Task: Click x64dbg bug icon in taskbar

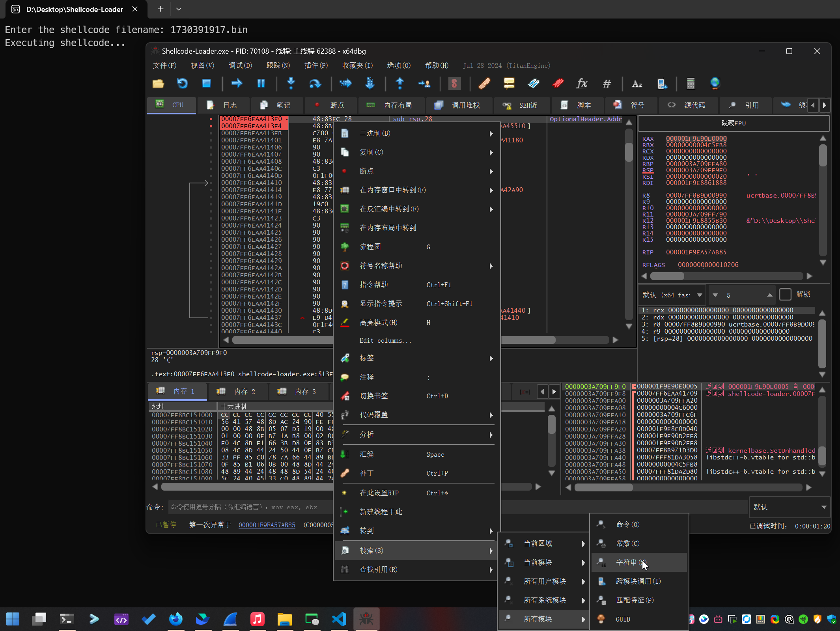Action: pyautogui.click(x=366, y=619)
